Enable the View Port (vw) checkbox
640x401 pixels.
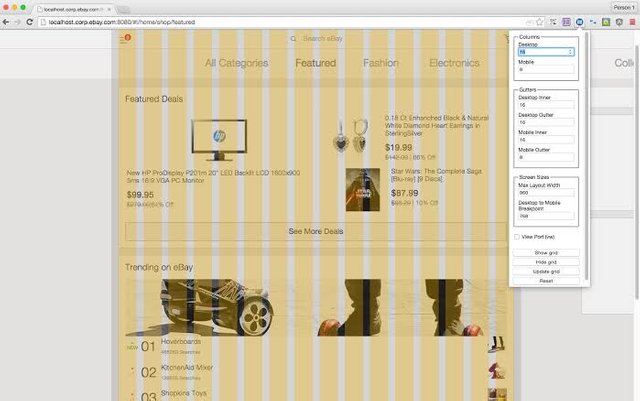[x=517, y=237]
